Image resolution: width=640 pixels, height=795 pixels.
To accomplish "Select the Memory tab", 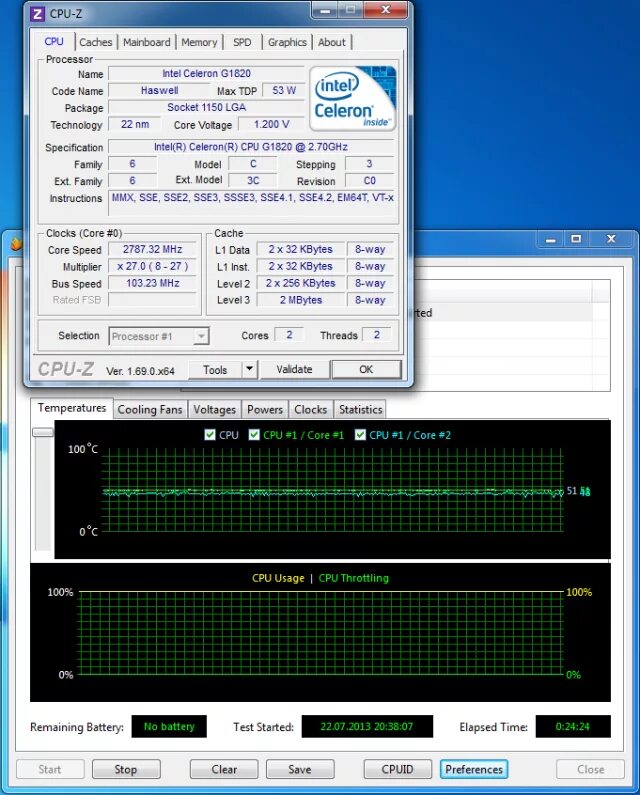I will 199,42.
